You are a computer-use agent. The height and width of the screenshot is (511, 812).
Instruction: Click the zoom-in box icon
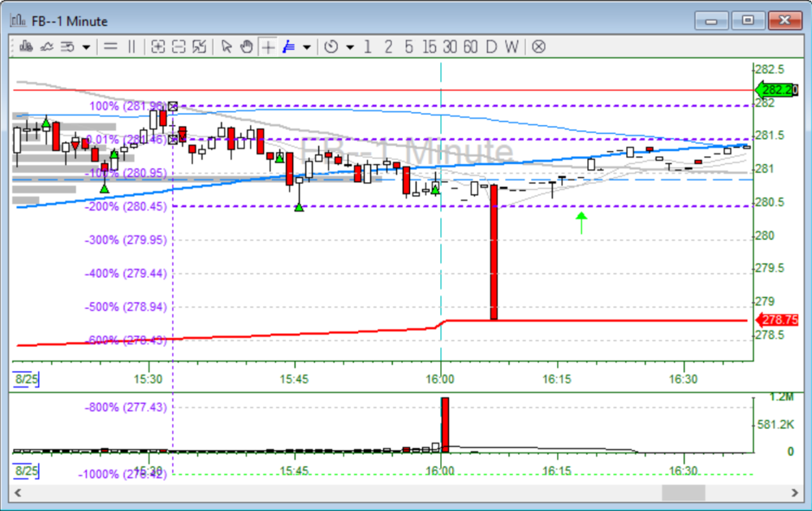tap(158, 46)
